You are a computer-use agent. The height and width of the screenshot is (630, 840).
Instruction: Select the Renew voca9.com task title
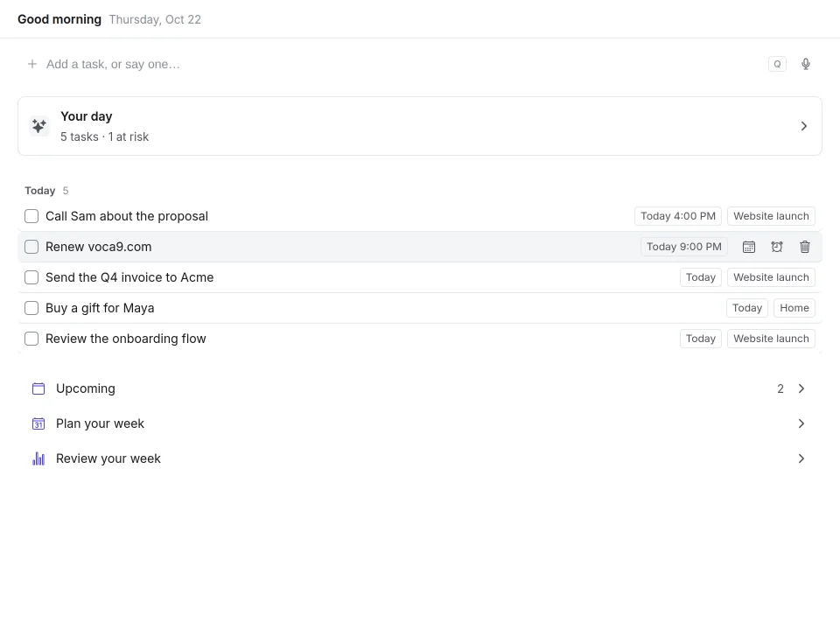[99, 247]
